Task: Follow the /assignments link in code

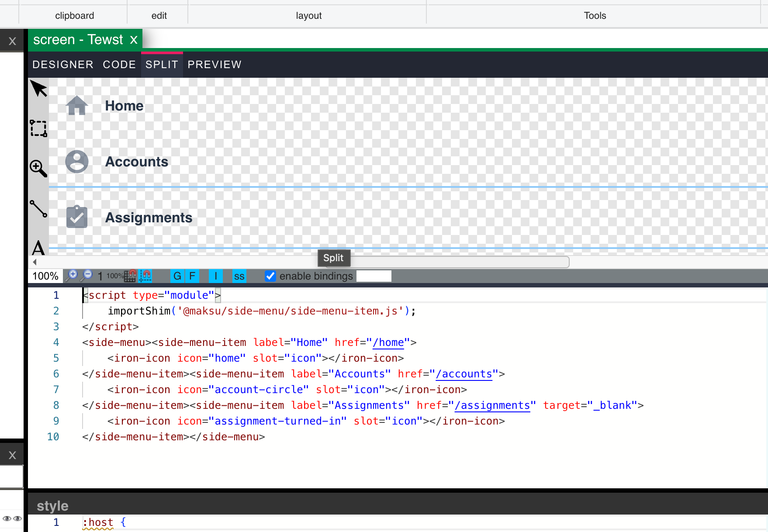Action: pyautogui.click(x=492, y=405)
